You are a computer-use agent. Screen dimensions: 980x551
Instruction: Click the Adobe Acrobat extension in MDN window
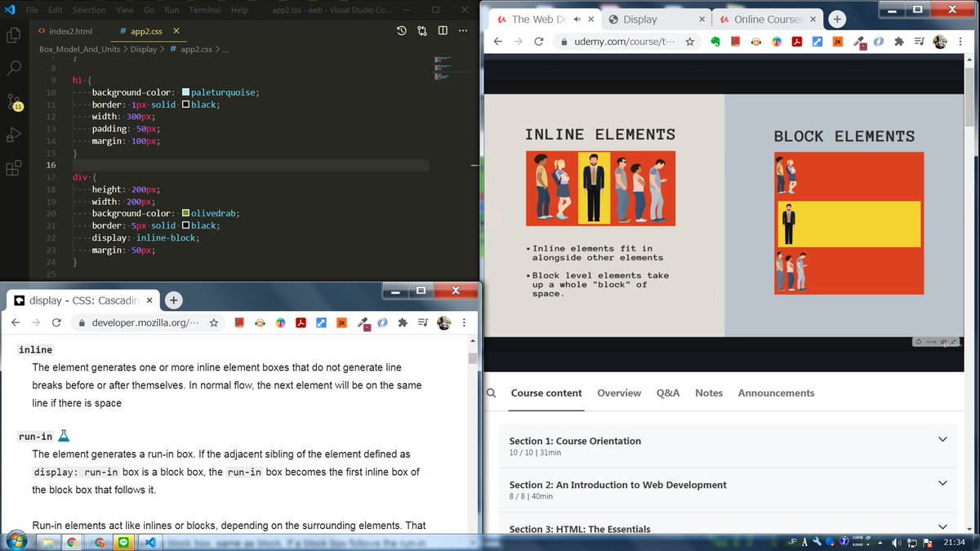(301, 322)
